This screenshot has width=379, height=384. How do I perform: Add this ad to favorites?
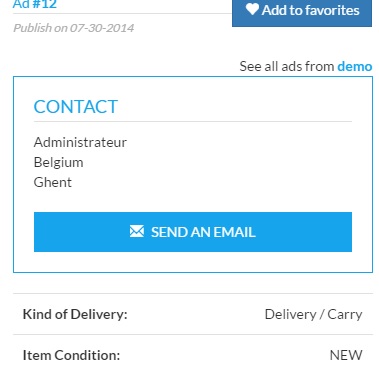302,12
